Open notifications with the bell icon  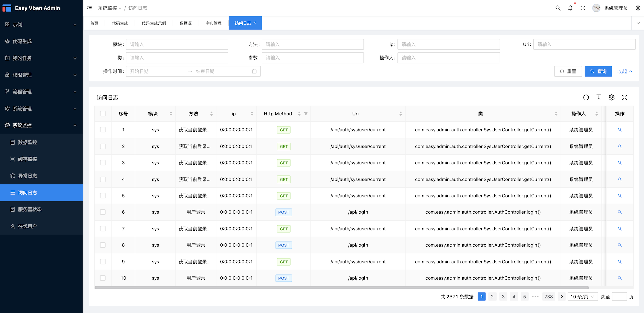[x=570, y=8]
